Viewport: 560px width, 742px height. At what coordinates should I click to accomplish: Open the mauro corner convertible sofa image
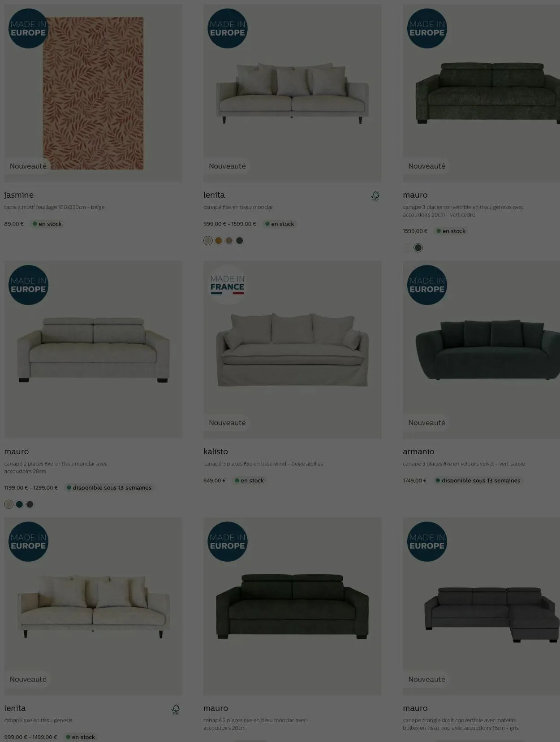[481, 606]
